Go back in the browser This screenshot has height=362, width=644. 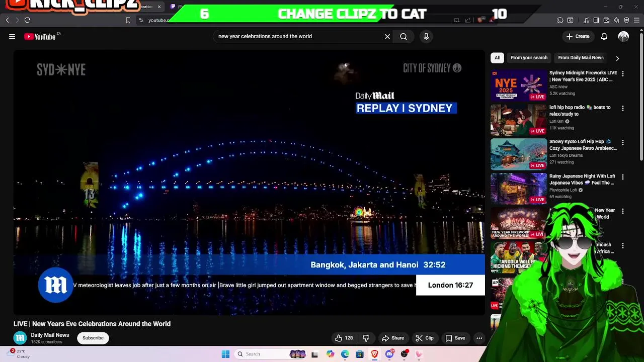(x=7, y=20)
